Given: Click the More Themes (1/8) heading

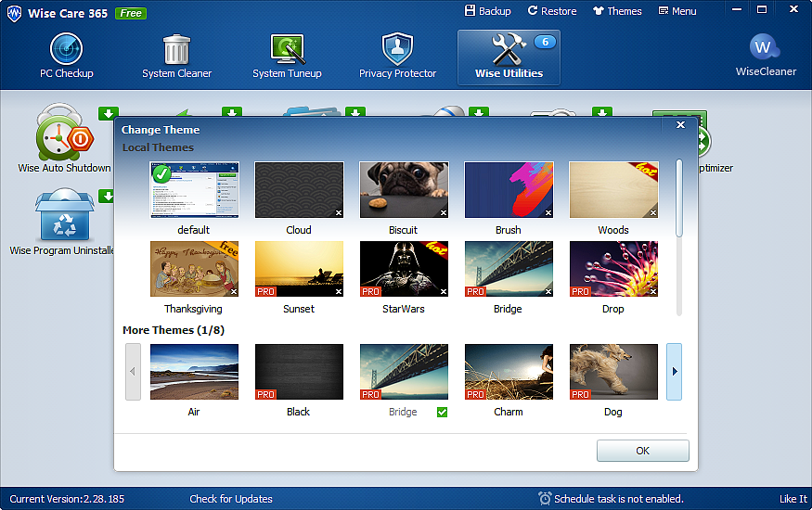Looking at the screenshot, I should pos(174,330).
